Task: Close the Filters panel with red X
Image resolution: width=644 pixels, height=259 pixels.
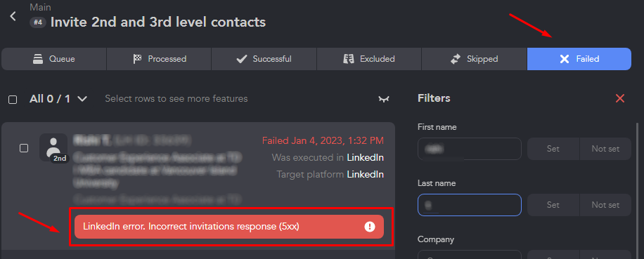Action: (x=620, y=98)
